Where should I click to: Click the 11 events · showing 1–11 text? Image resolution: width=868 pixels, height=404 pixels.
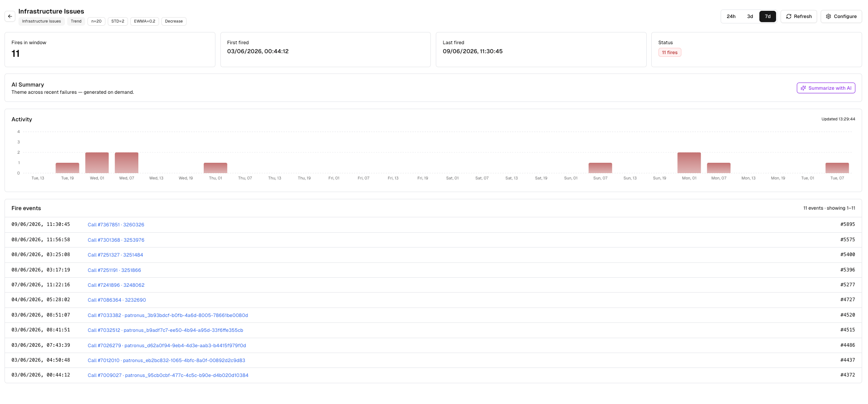click(829, 208)
